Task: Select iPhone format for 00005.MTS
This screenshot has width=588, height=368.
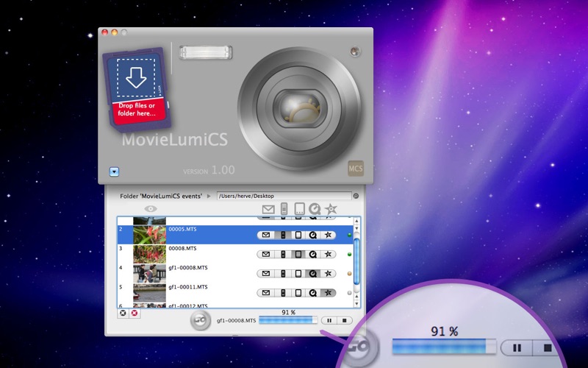Action: pos(283,235)
